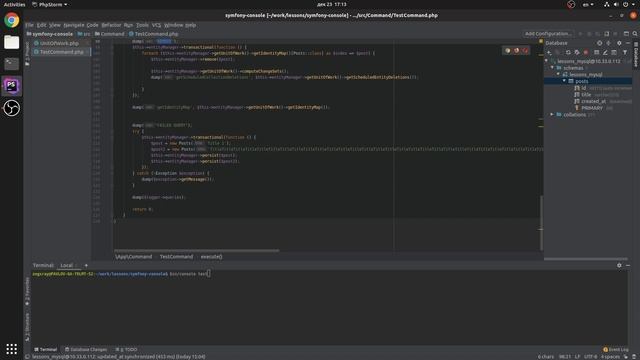
Task: Click the editor vertical scrollbar thumb
Action: pyautogui.click(x=542, y=222)
